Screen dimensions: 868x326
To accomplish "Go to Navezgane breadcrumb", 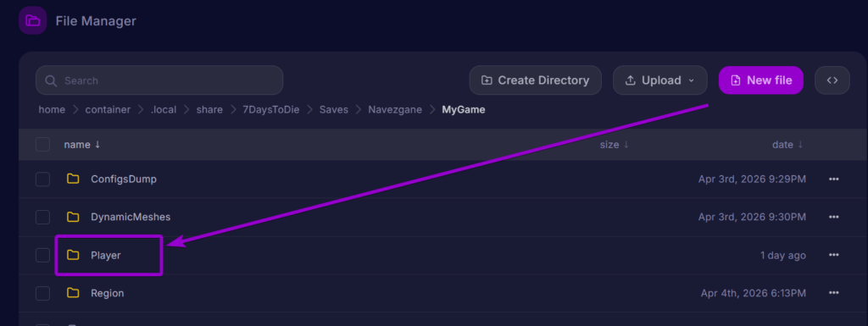I will tap(395, 109).
